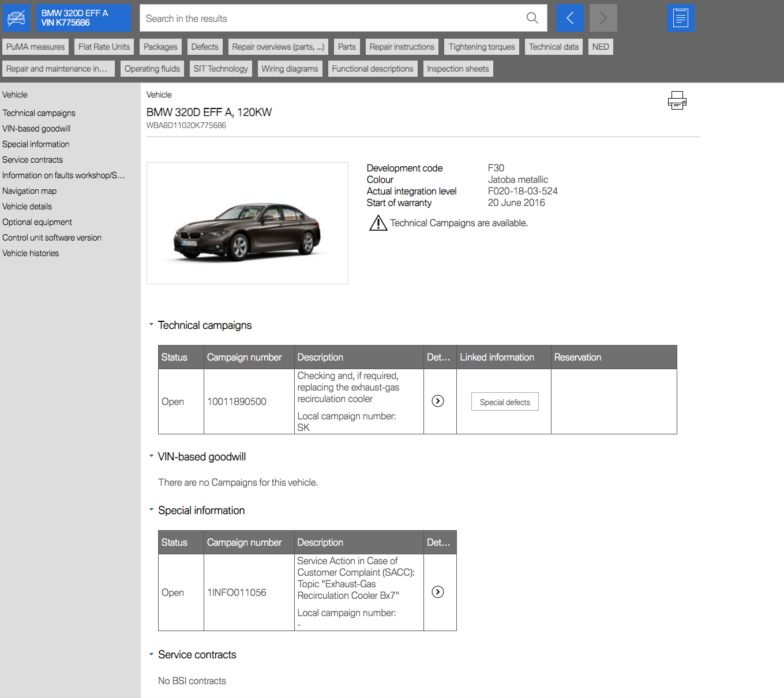Click the Technical Campaigns are available notice

coord(459,223)
